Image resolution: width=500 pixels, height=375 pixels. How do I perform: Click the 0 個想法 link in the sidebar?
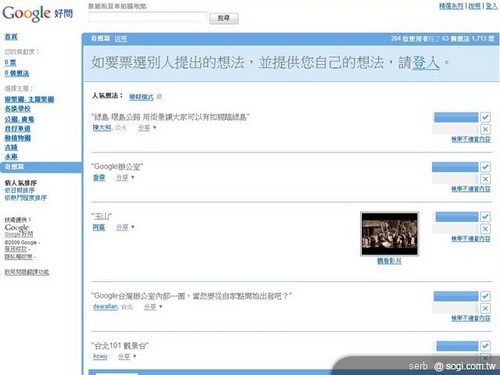coord(17,73)
